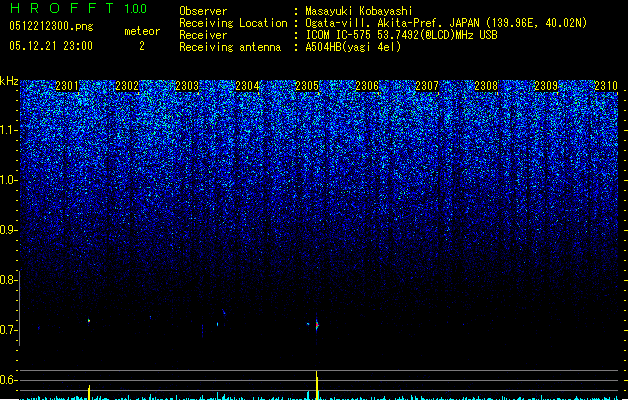Click the date stamp 05.12.21 23:00
The width and height of the screenshot is (629, 400).
coord(51,46)
